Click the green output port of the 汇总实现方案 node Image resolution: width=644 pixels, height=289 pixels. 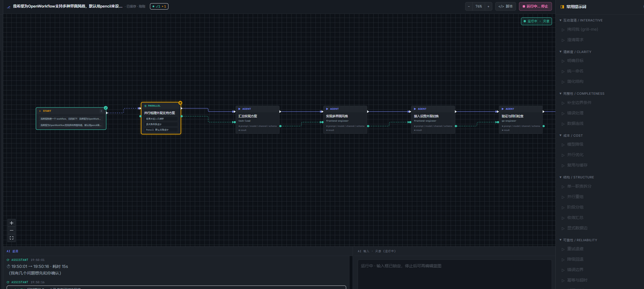click(280, 126)
